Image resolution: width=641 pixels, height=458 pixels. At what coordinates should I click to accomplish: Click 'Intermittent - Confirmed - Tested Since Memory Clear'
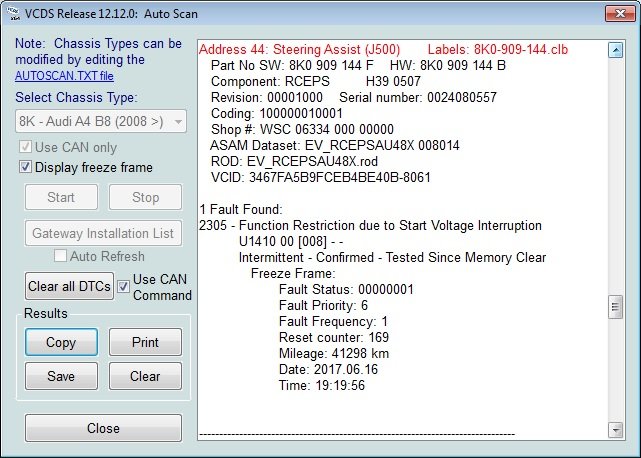pos(392,257)
